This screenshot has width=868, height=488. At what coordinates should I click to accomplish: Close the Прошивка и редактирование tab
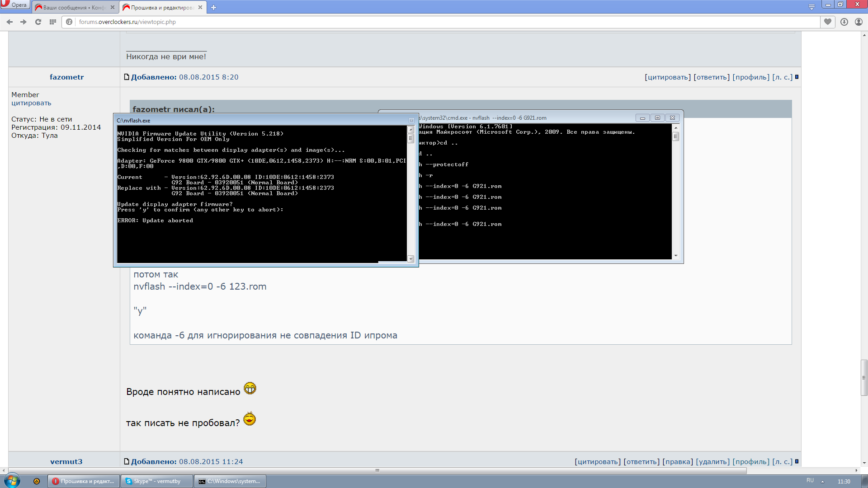200,7
